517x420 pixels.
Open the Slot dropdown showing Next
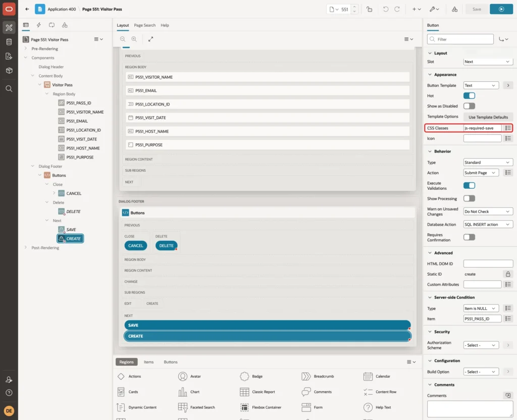click(x=488, y=62)
